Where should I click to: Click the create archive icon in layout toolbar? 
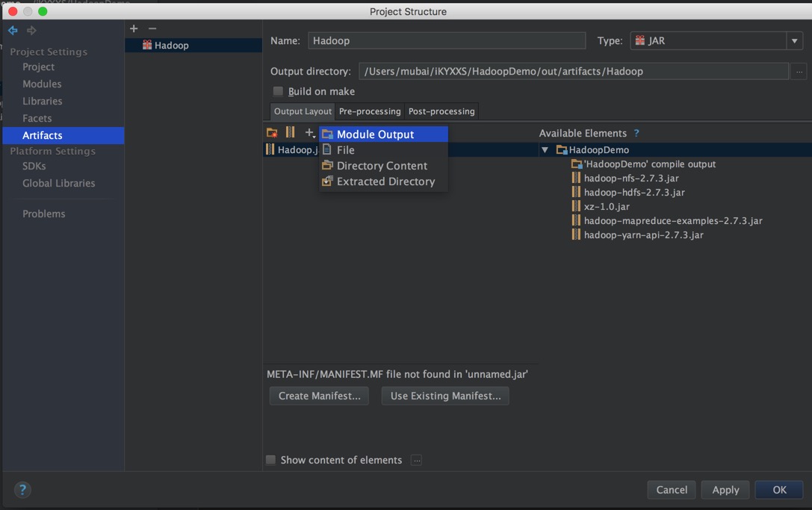click(x=290, y=133)
